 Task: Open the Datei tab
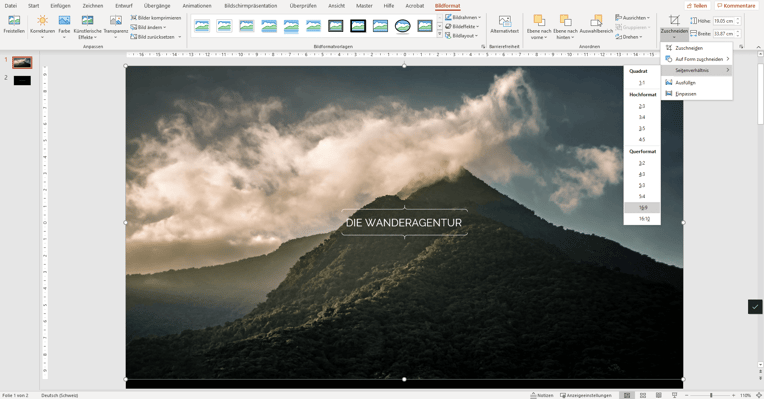tap(11, 6)
